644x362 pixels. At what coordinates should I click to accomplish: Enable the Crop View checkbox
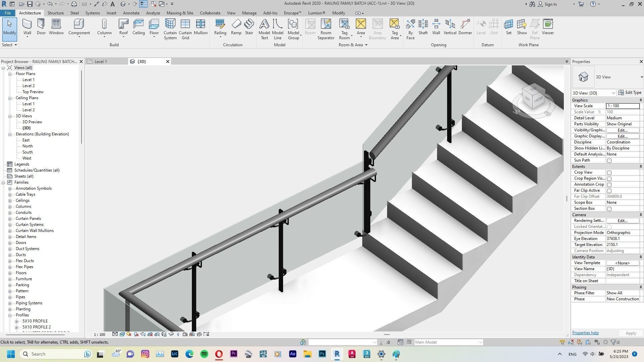(x=609, y=172)
